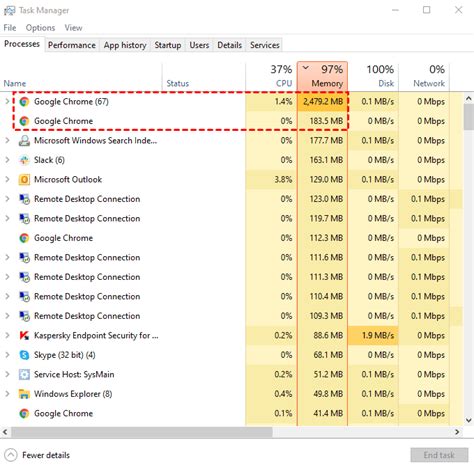474x472 pixels.
Task: Click the 3.8% CPU cell for Outlook
Action: [x=271, y=180]
